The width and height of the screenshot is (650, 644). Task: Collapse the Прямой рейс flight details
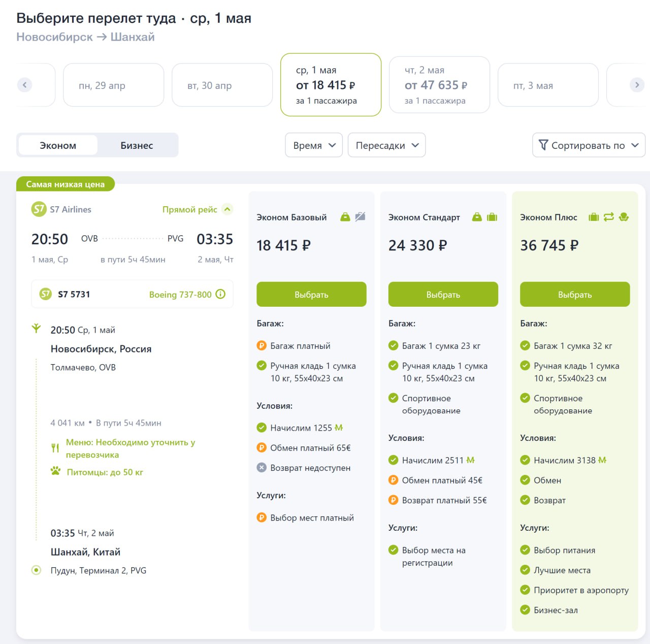click(x=227, y=209)
